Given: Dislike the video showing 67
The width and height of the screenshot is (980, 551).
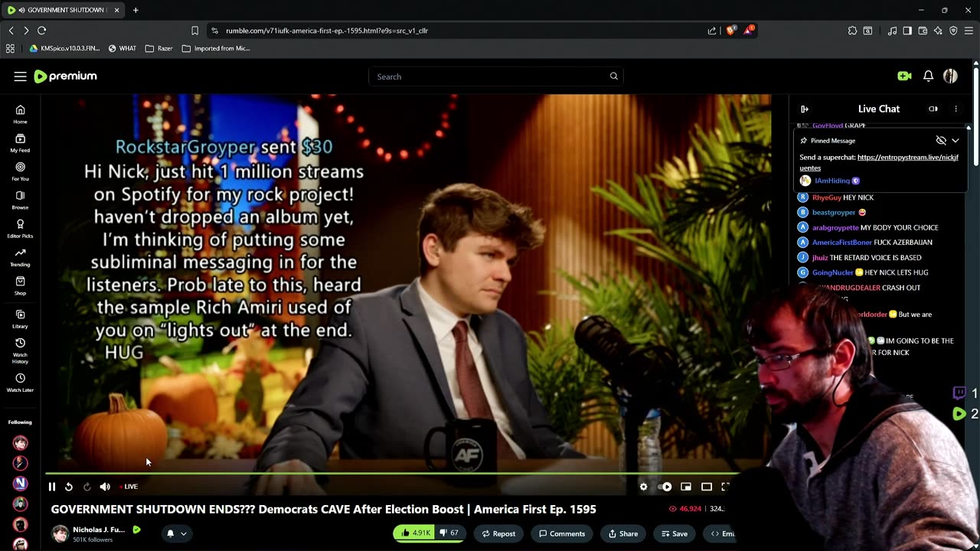Looking at the screenshot, I should click(449, 533).
